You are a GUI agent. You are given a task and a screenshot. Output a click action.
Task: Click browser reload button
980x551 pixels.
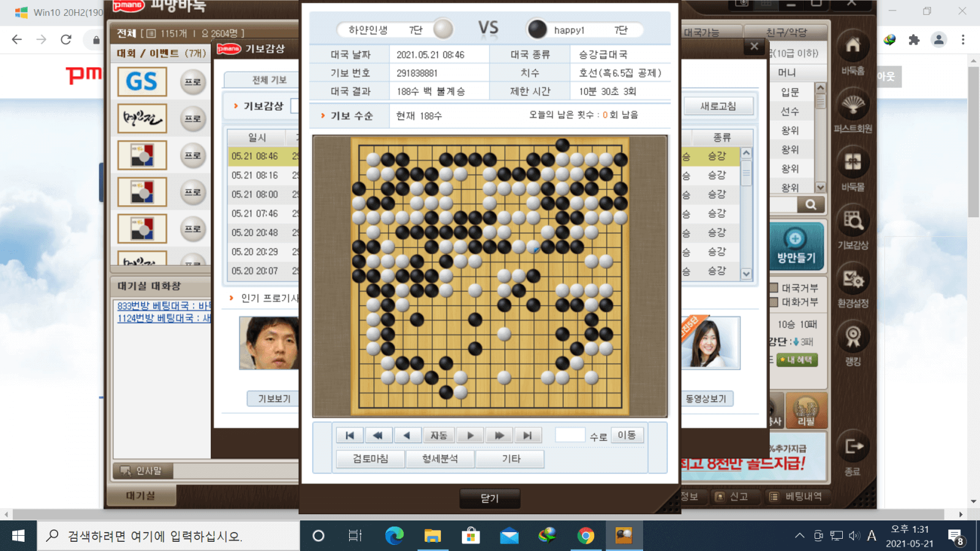66,40
